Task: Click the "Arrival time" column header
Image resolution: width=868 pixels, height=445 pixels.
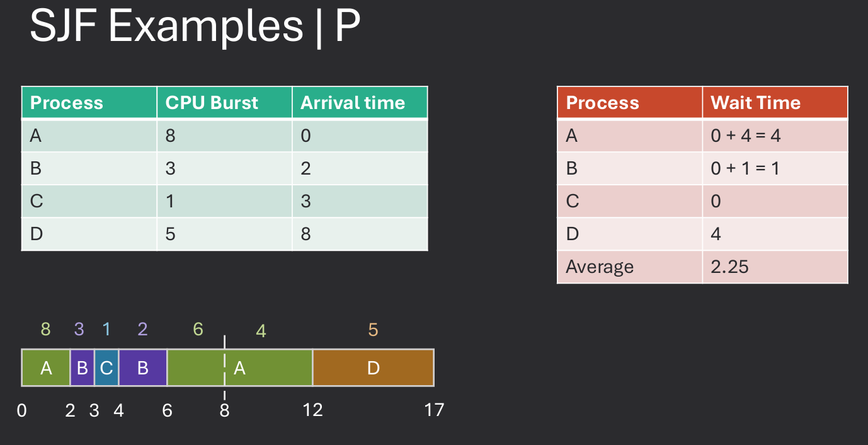Action: [x=353, y=103]
